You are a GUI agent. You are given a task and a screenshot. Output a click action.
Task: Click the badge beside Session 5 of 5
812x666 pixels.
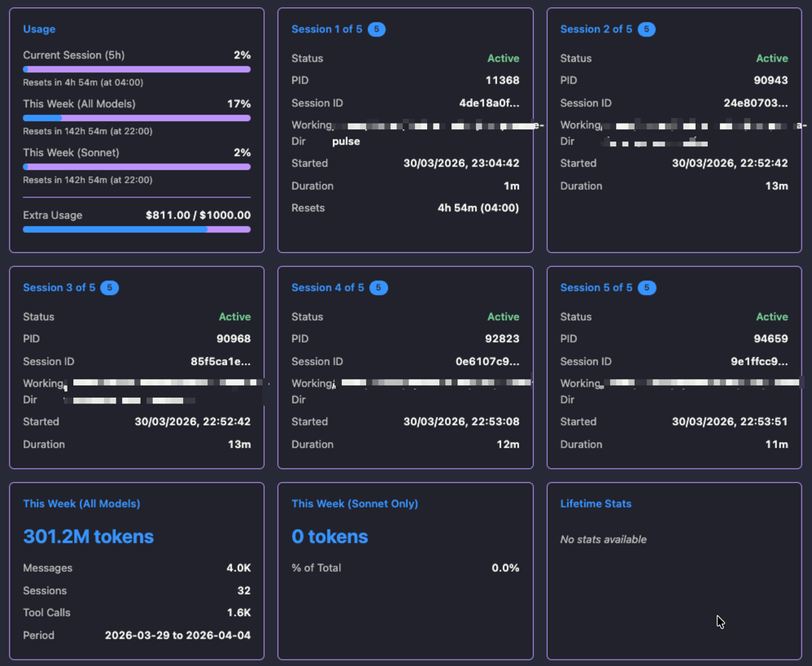[x=647, y=287]
